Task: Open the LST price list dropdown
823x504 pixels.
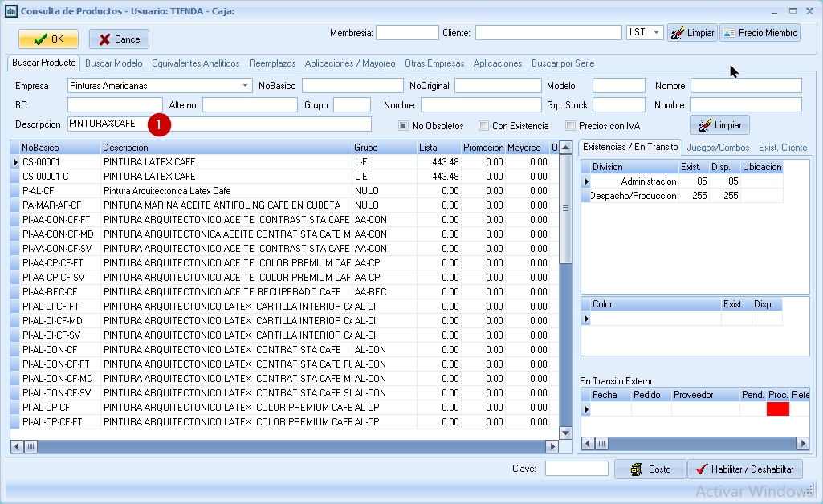Action: point(656,33)
